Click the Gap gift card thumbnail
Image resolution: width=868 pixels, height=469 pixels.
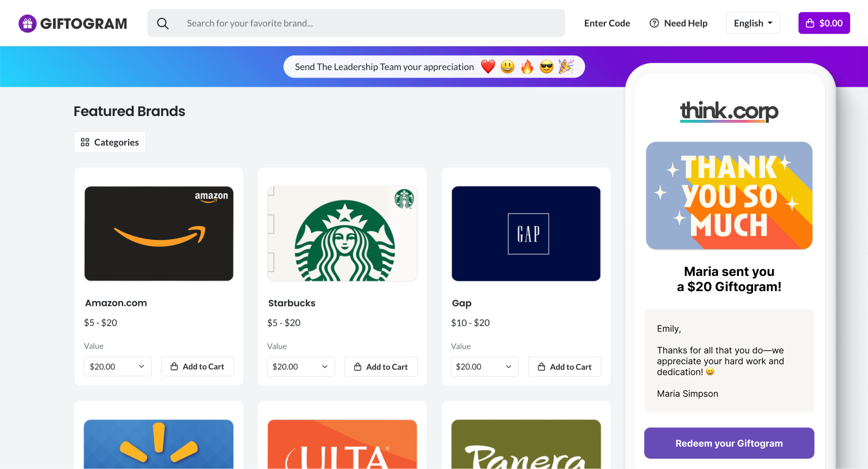pos(526,234)
